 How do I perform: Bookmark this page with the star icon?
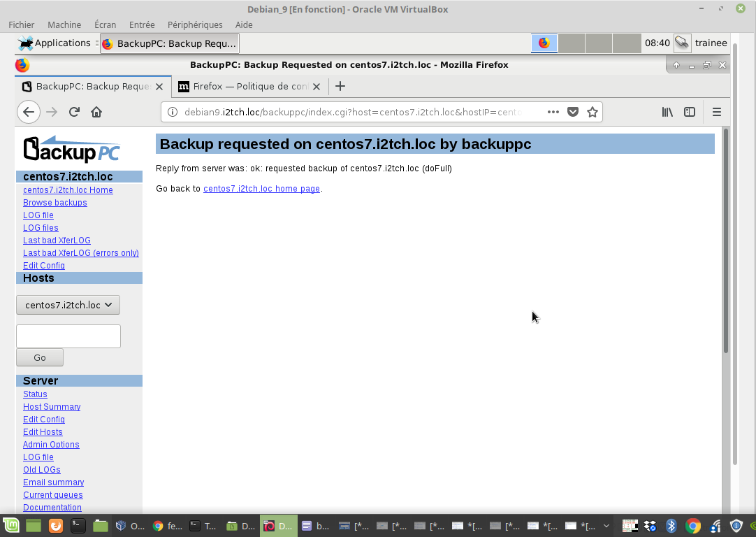[593, 112]
